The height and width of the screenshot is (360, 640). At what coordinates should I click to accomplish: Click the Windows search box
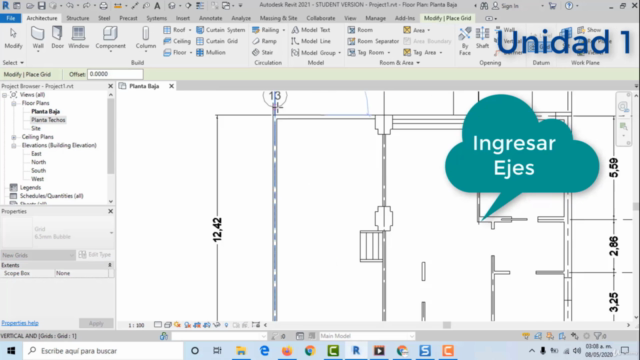103,351
